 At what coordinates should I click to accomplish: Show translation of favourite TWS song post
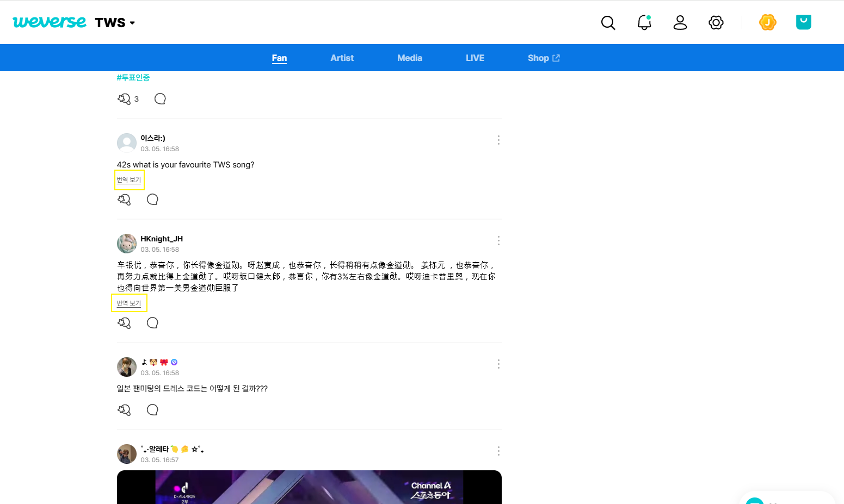pos(129,180)
